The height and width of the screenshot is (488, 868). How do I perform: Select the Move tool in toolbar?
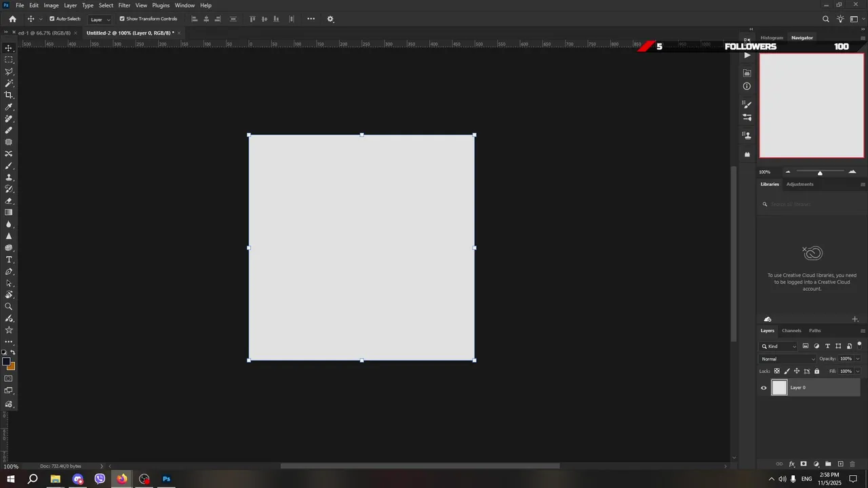tap(9, 48)
